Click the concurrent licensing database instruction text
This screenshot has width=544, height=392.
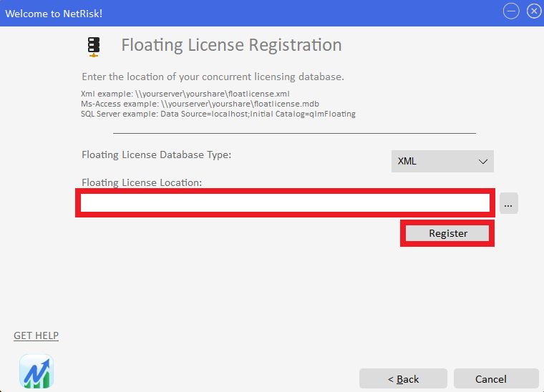(x=213, y=77)
